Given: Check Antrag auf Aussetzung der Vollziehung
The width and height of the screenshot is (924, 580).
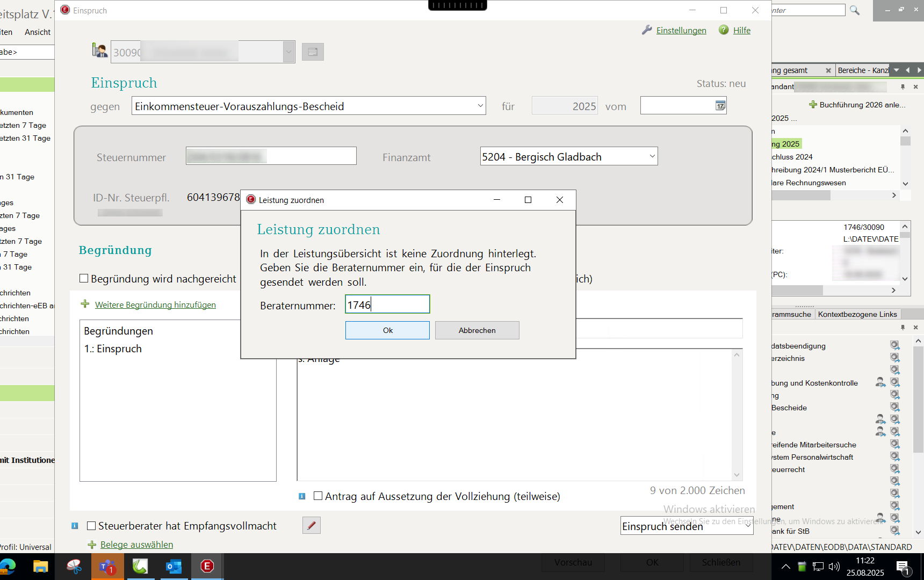Looking at the screenshot, I should [318, 496].
